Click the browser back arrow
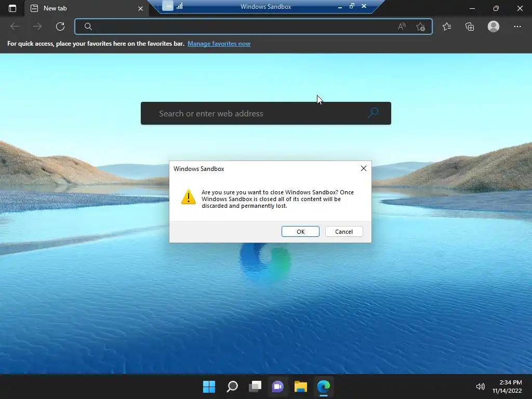 [15, 26]
